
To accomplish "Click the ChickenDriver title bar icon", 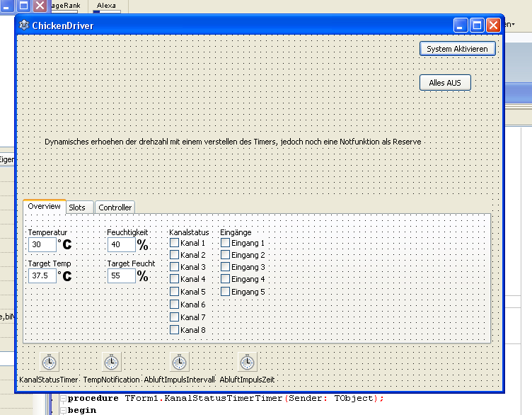I will click(x=24, y=25).
